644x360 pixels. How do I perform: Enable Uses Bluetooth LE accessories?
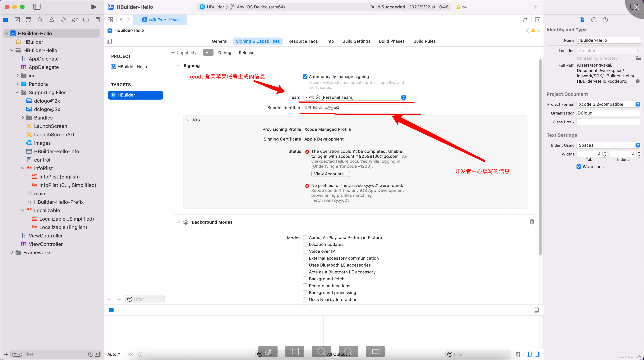tap(305, 265)
